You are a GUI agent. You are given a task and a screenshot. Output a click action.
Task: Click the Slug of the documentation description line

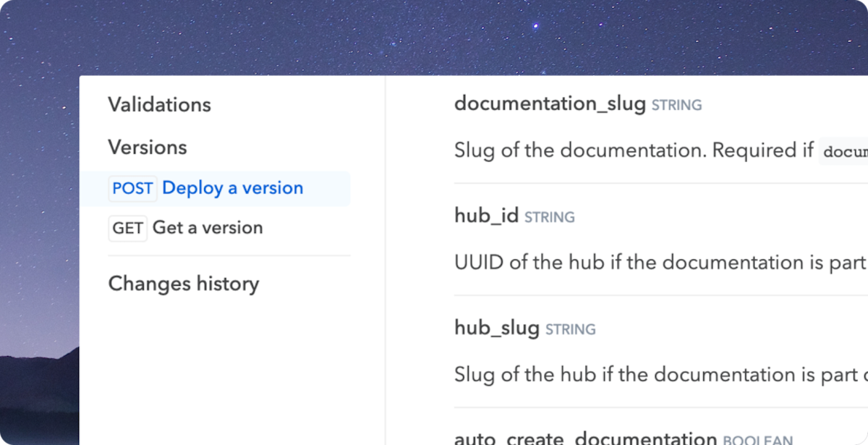[x=637, y=150]
